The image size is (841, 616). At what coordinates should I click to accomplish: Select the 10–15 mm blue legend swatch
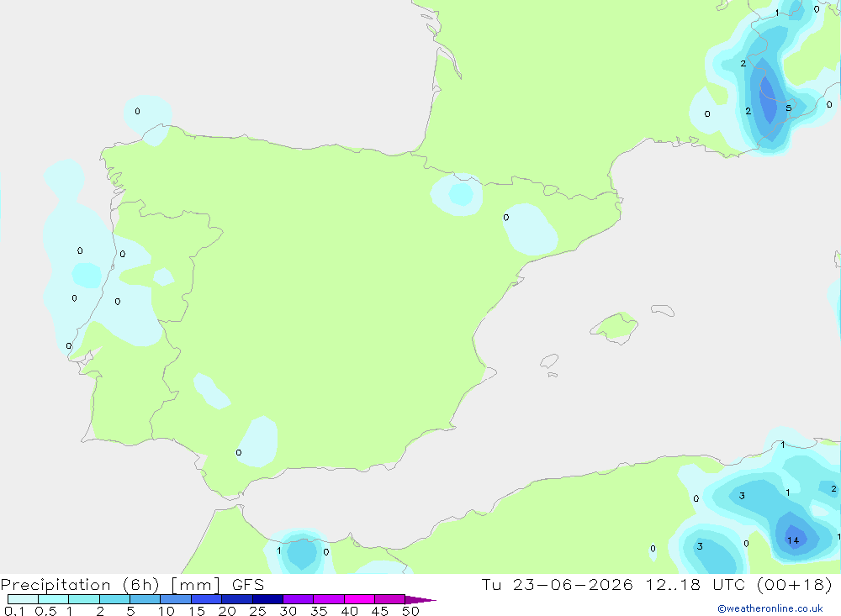176,599
